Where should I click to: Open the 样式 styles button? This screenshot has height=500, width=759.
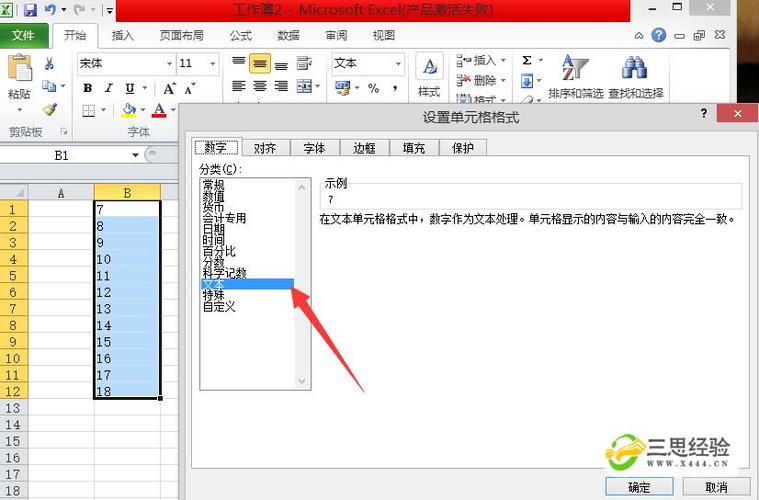(429, 76)
